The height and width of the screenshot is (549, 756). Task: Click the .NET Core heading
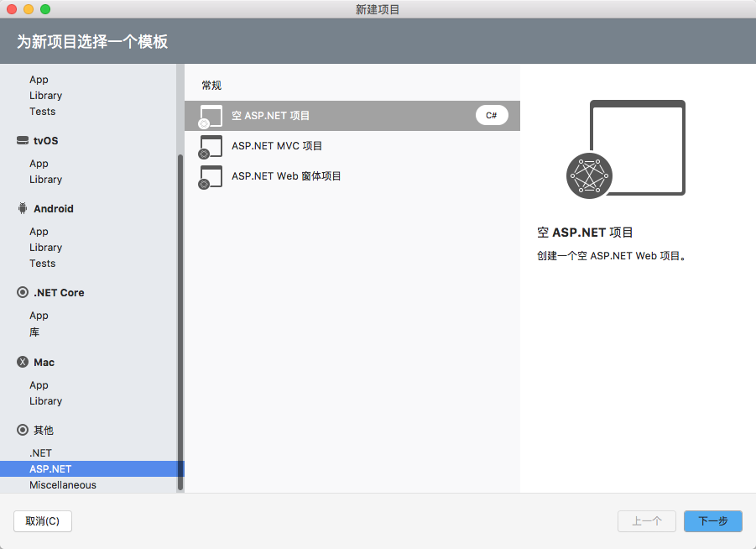coord(59,292)
